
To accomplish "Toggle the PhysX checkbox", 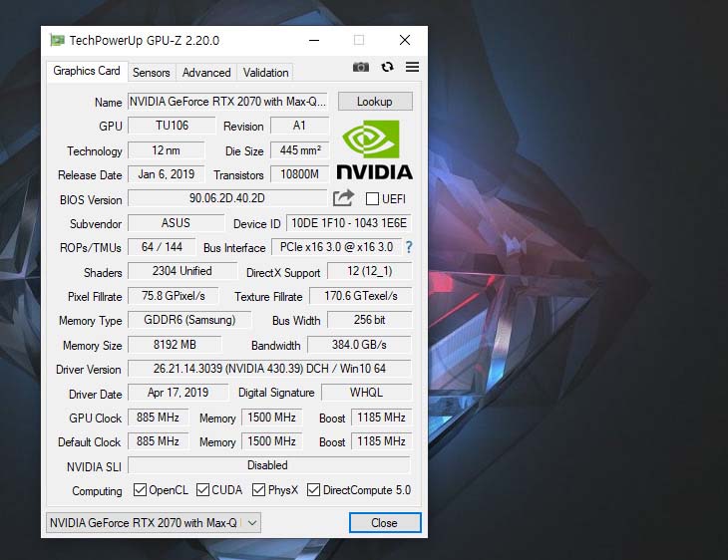I will coord(258,490).
